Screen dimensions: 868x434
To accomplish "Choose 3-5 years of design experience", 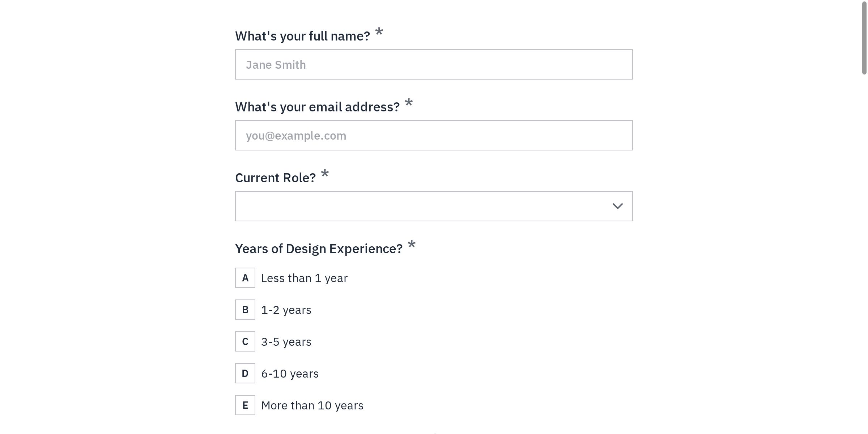I will (286, 341).
